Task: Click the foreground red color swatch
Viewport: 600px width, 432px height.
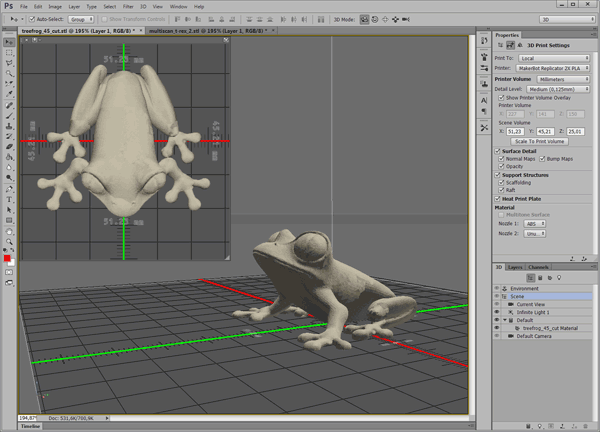Action: point(6,258)
